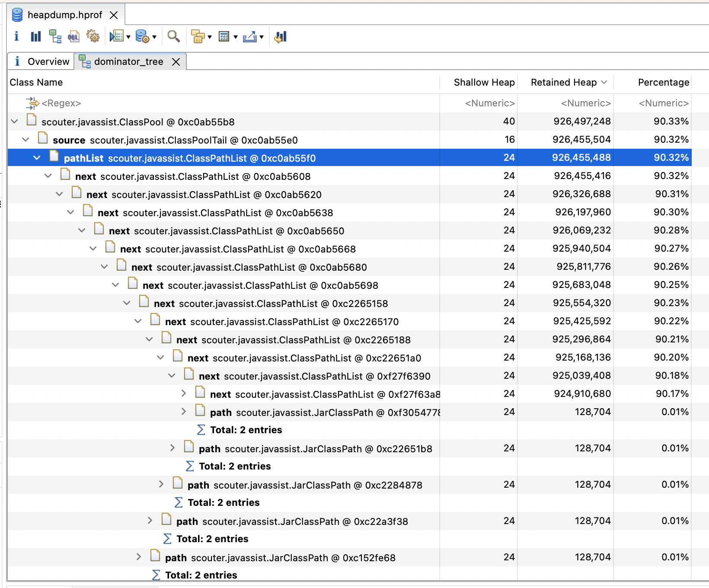Select the pathList ClassPathList highlighted row
Image resolution: width=709 pixels, height=588 pixels.
point(190,158)
